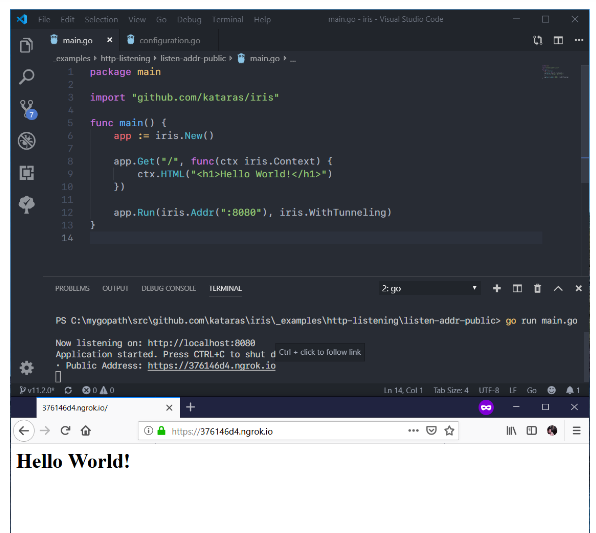596x533 pixels.
Task: Split the terminal panel
Action: point(517,289)
